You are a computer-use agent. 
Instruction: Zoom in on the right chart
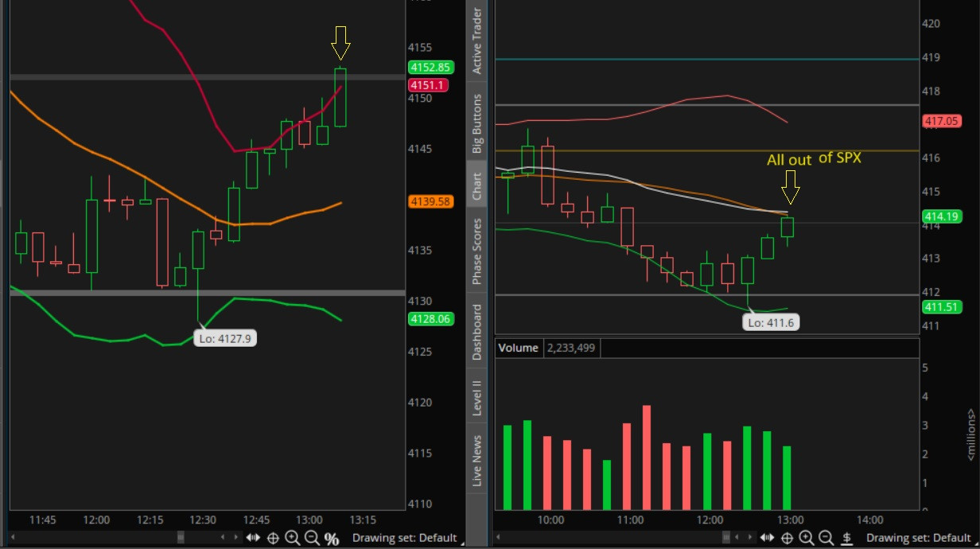[x=806, y=539]
